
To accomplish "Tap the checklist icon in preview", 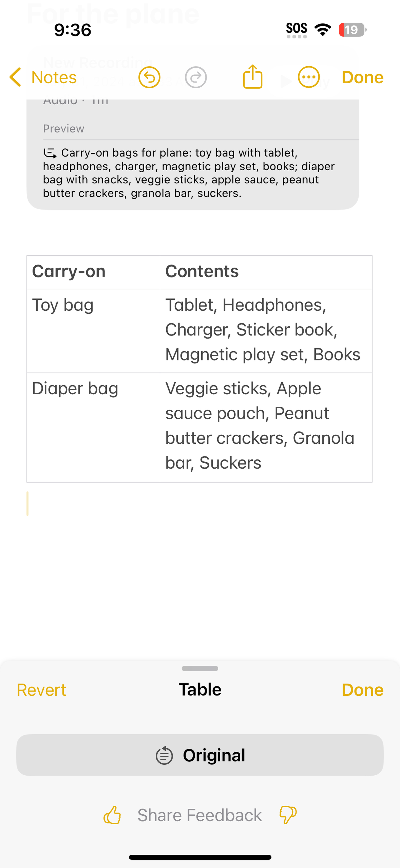I will [50, 152].
